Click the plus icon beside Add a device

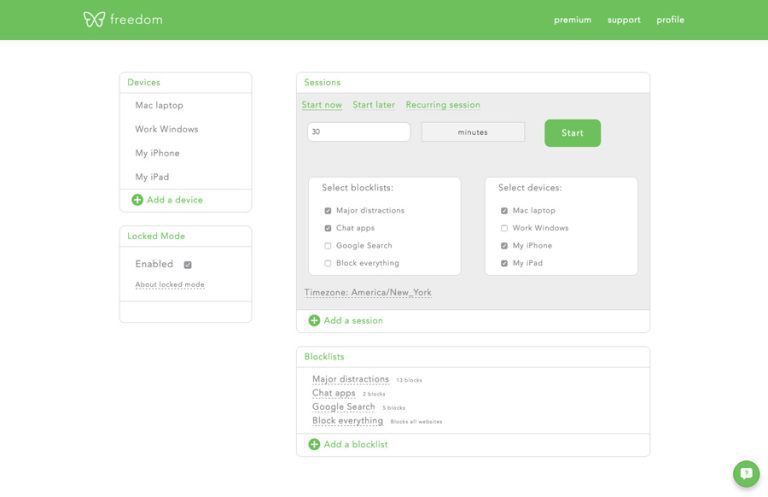137,200
